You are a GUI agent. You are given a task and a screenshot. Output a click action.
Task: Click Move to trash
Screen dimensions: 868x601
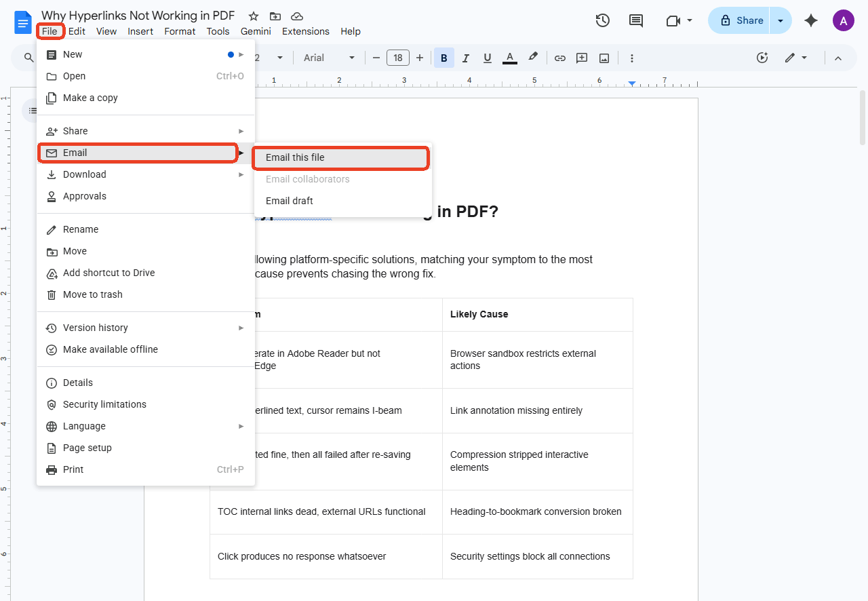coord(146,294)
